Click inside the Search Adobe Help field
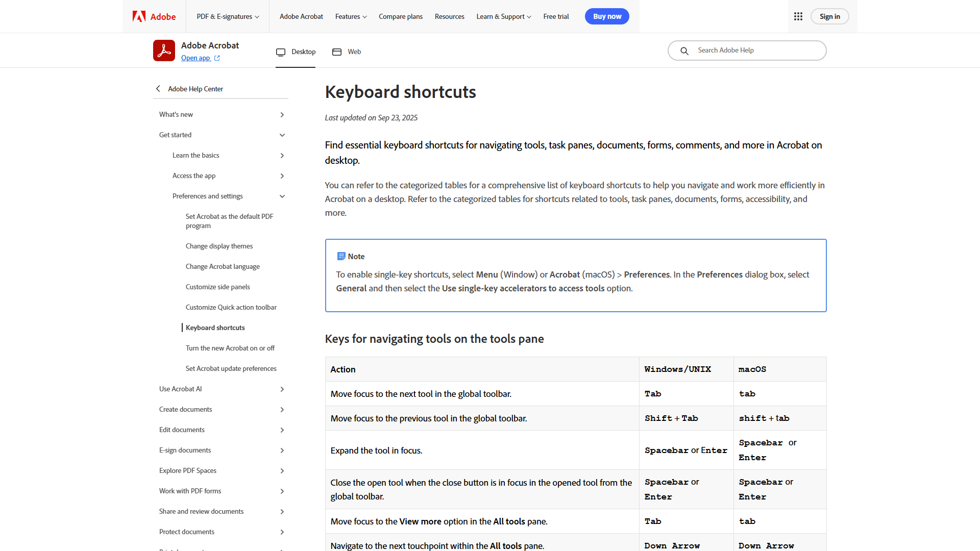980x551 pixels. click(x=745, y=51)
